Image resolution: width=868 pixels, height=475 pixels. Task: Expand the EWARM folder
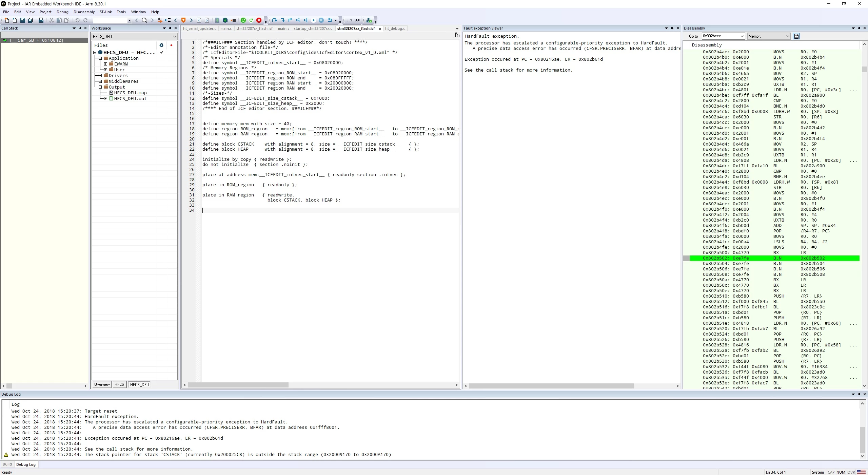(x=106, y=64)
